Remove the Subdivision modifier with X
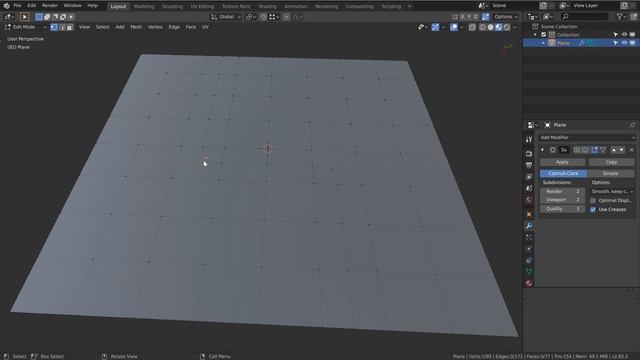 pos(631,150)
